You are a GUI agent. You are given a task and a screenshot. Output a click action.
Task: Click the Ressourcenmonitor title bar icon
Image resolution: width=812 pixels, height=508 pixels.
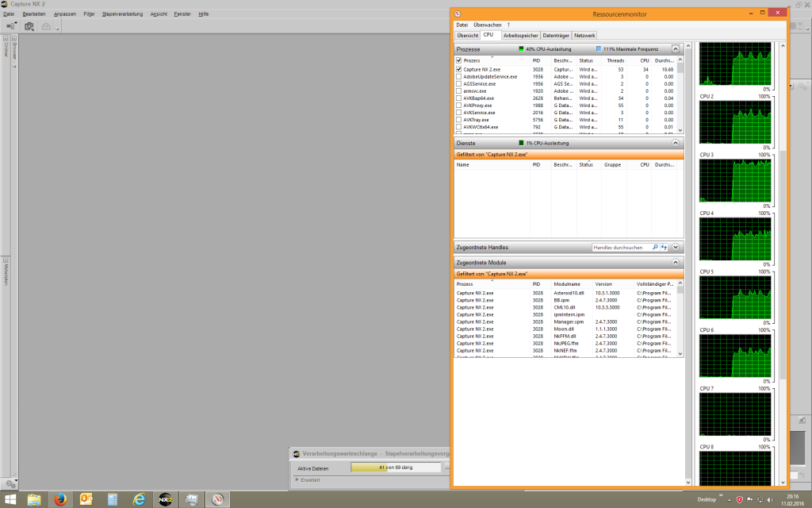tap(458, 14)
